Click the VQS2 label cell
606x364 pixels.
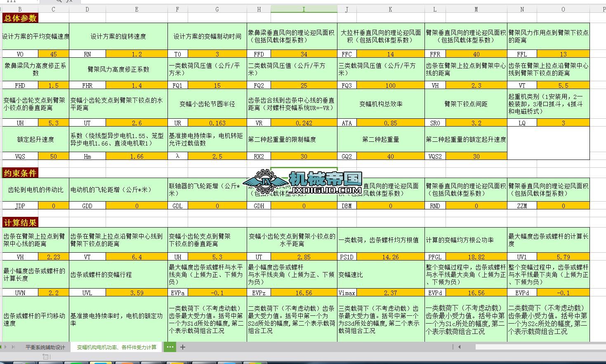tap(435, 156)
